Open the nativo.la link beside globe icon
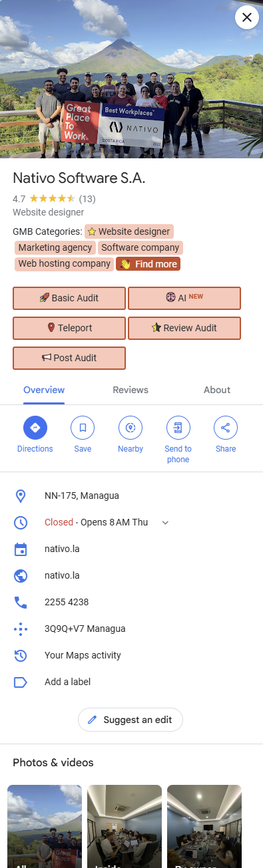Viewport: 263px width, 868px height. tap(62, 575)
